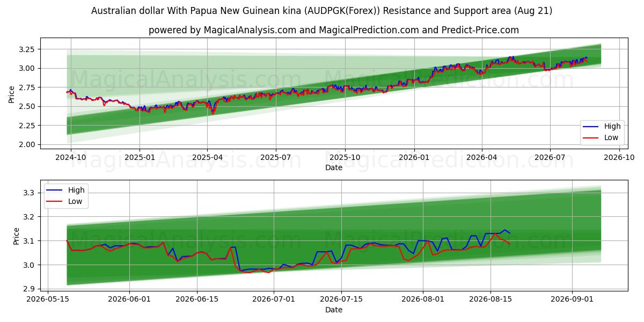
Task: Click the bottom chart 'Price' axis label
Action: [17, 236]
